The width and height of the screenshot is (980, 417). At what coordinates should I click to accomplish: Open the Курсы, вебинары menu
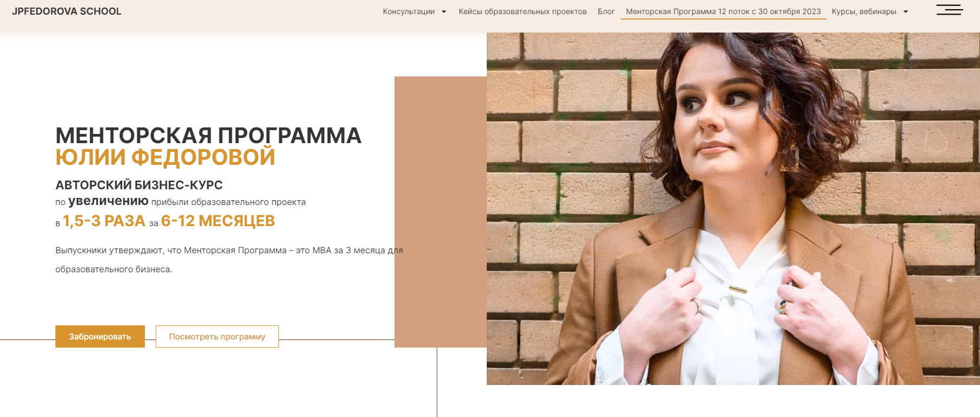(x=864, y=11)
